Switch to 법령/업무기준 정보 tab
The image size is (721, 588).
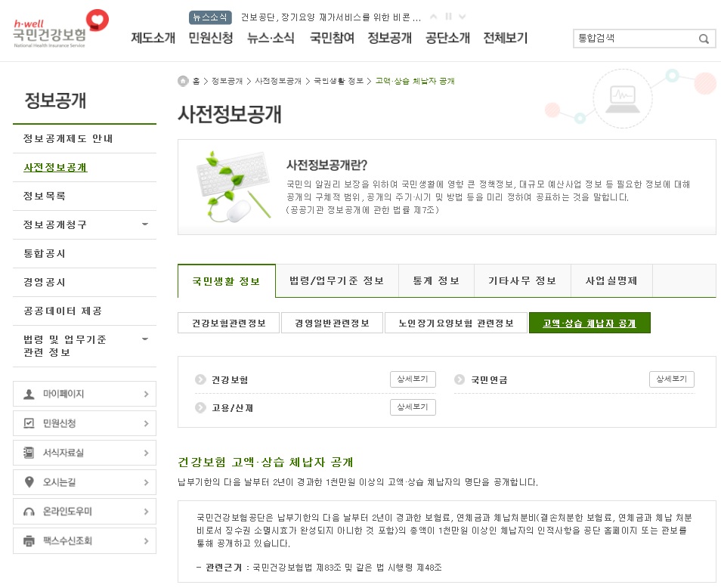pos(337,281)
